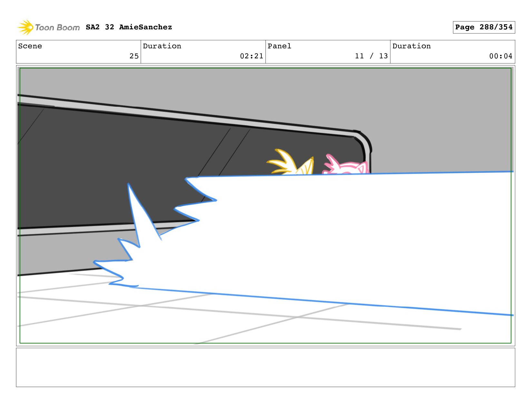Image resolution: width=532 pixels, height=411 pixels.
Task: Click the empty notes box below panel
Action: pos(265,367)
